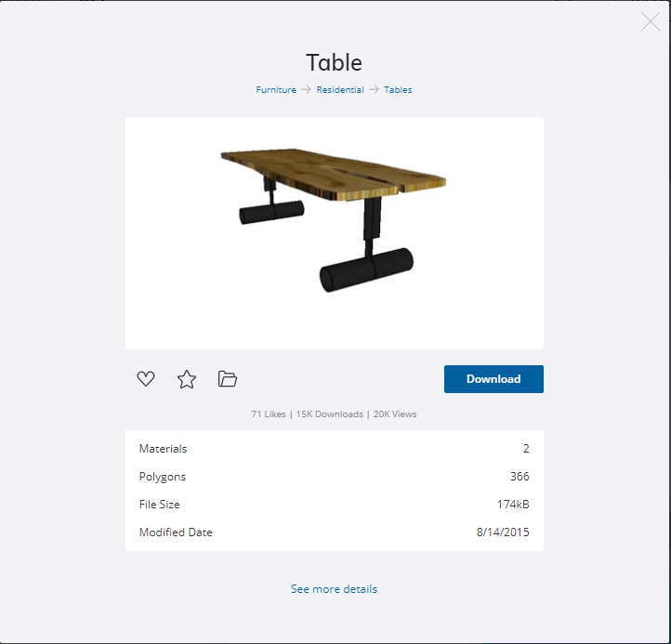Open the Residential breadcrumb link
Viewport: 671px width, 644px height.
[x=340, y=90]
